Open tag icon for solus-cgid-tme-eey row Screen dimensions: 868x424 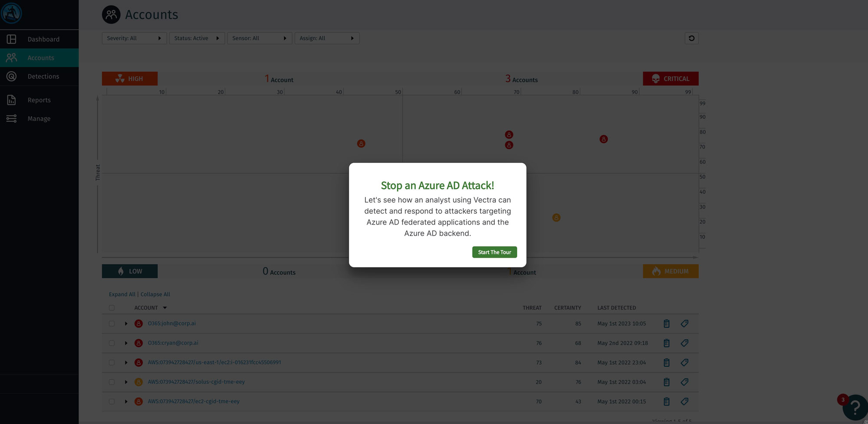pyautogui.click(x=684, y=382)
